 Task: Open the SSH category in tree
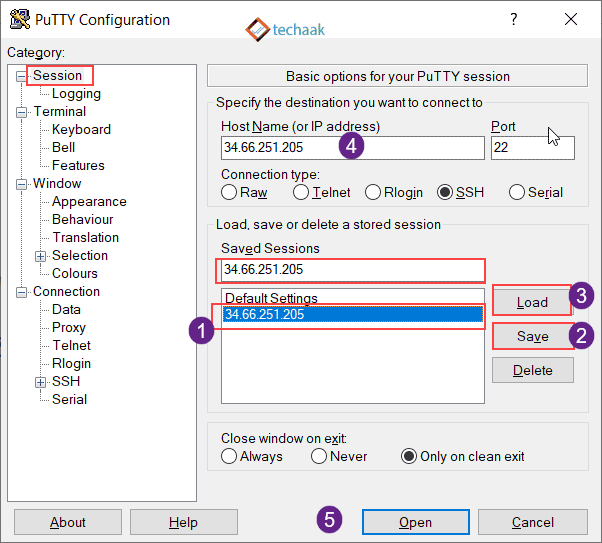66,381
